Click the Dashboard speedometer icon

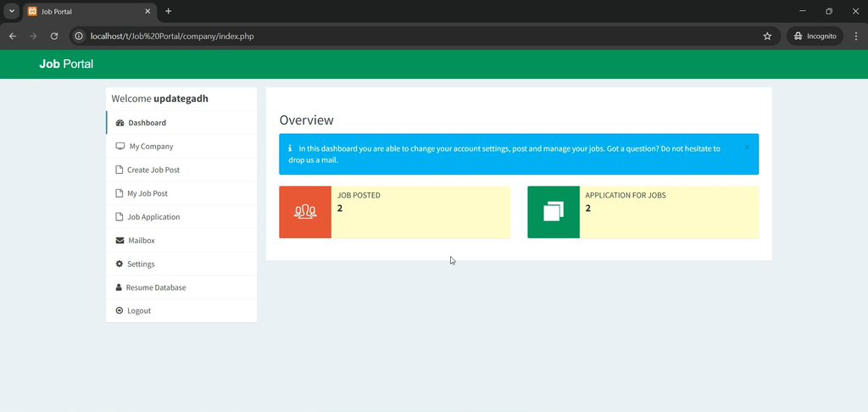(x=120, y=123)
